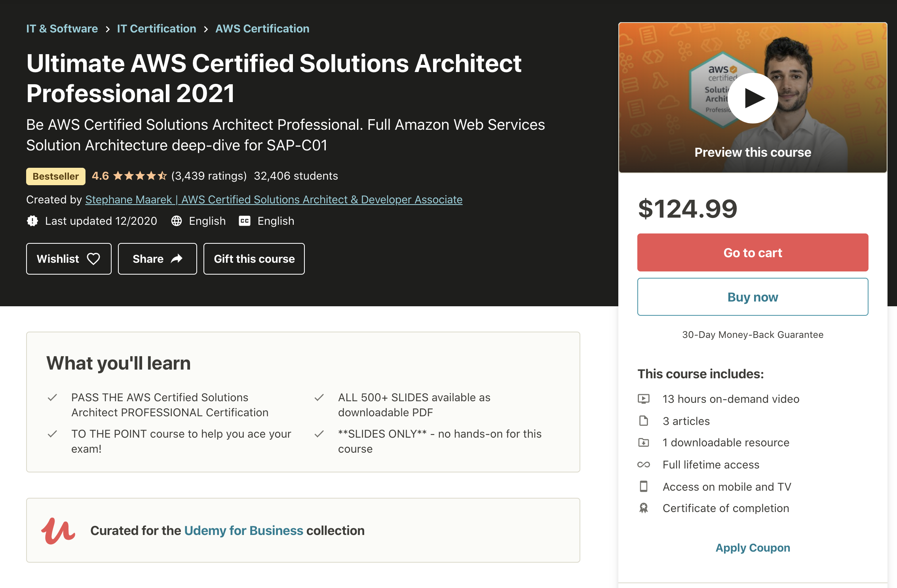Click the (3,439 ratings) text
This screenshot has height=588, width=897.
pyautogui.click(x=209, y=176)
